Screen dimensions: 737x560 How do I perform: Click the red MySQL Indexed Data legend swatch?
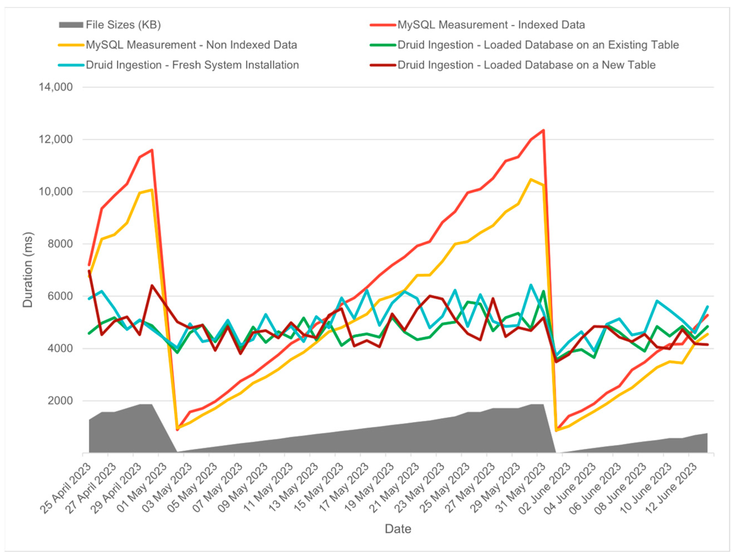pyautogui.click(x=382, y=25)
